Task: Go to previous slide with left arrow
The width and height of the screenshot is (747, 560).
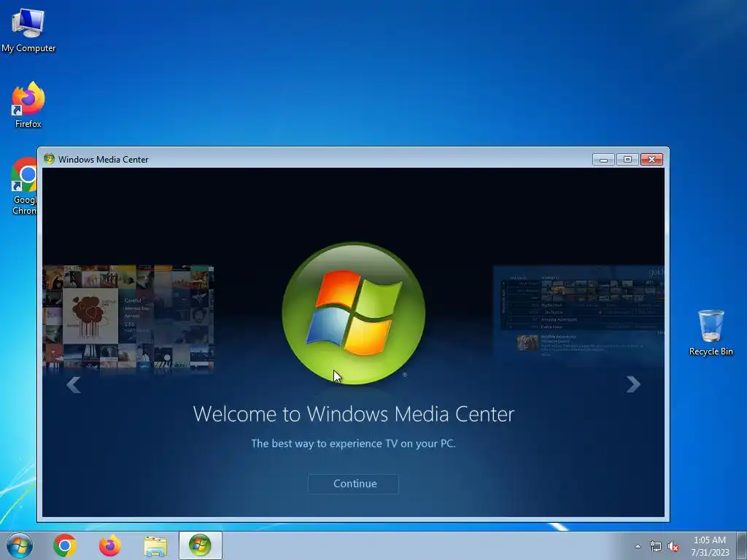Action: coord(74,385)
